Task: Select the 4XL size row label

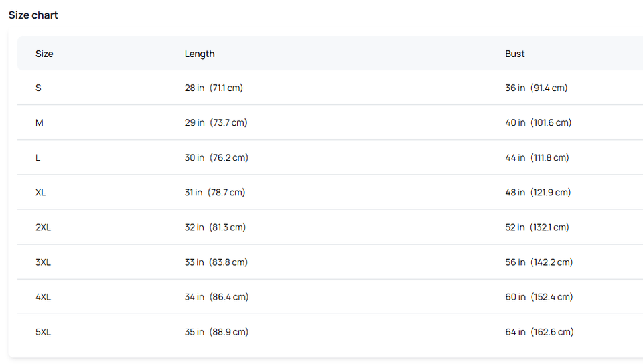Action: pyautogui.click(x=43, y=296)
